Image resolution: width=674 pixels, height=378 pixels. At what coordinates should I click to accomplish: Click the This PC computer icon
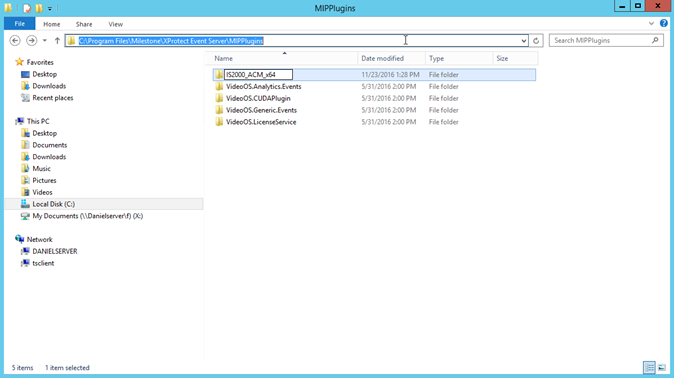pyautogui.click(x=19, y=121)
